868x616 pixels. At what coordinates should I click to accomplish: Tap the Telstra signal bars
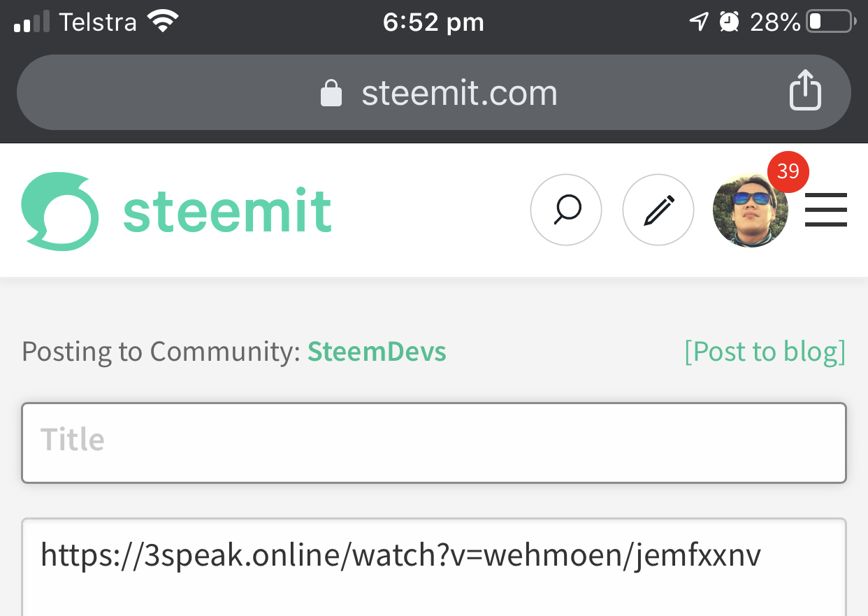[x=31, y=22]
